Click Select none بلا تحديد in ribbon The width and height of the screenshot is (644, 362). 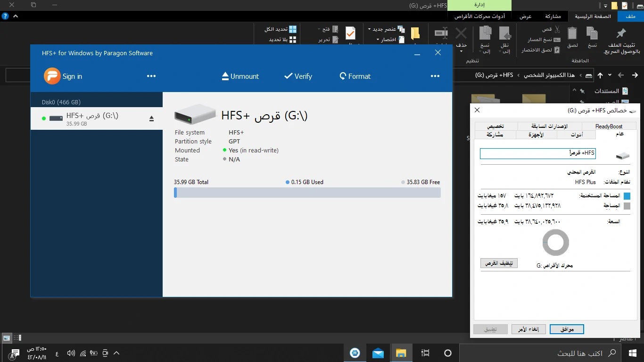click(282, 40)
